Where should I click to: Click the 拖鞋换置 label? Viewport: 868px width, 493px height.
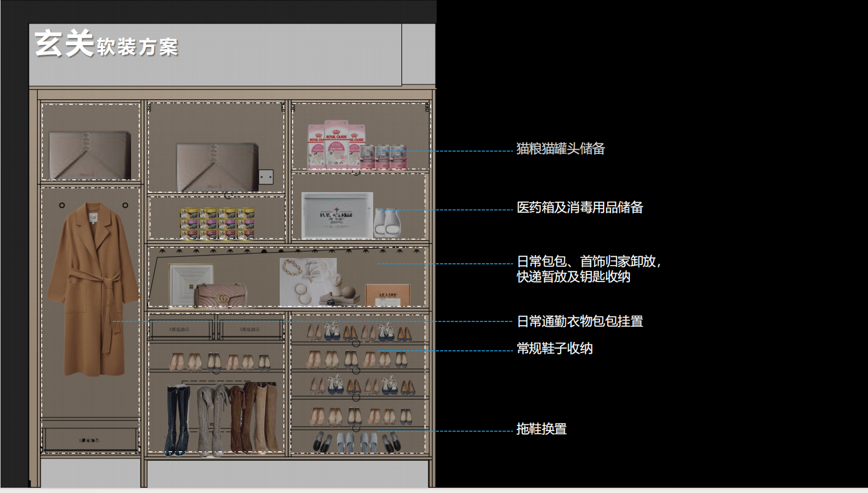[x=541, y=429]
